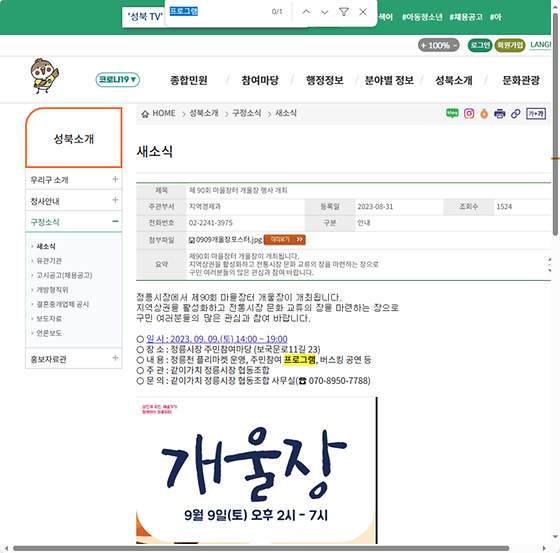Click the orange carrot (Danggeun) icon
The height and width of the screenshot is (553, 560).
pos(484,114)
